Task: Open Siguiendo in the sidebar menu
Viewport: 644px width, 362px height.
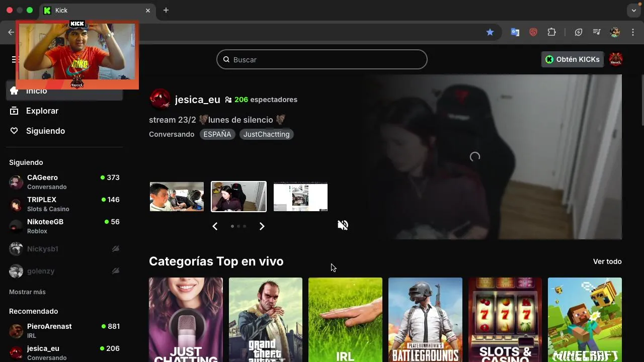Action: tap(64, 131)
